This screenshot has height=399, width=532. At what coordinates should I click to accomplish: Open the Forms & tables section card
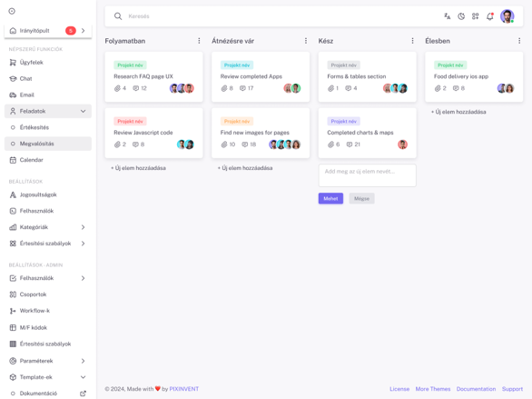[367, 76]
